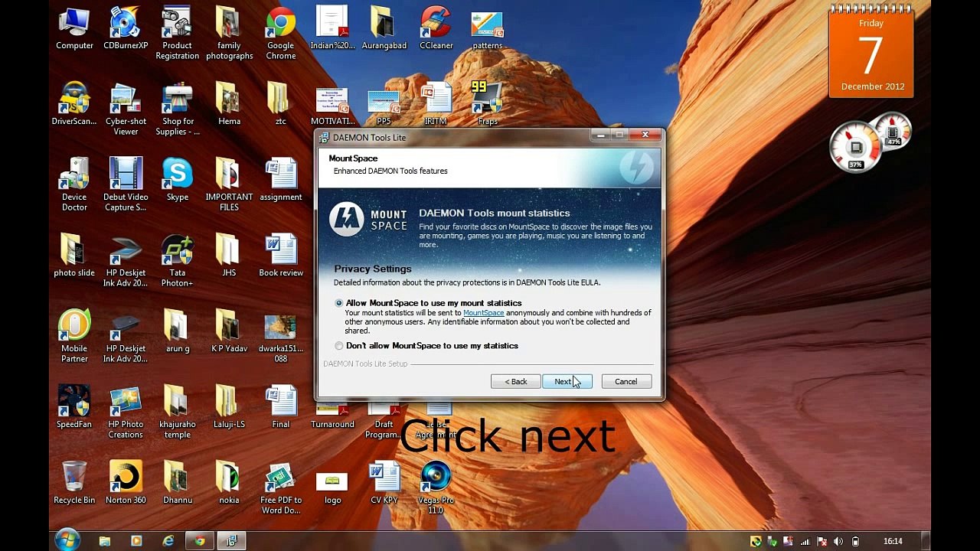Open the patterns file on desktop
Screen dimensions: 980x551
point(487,29)
